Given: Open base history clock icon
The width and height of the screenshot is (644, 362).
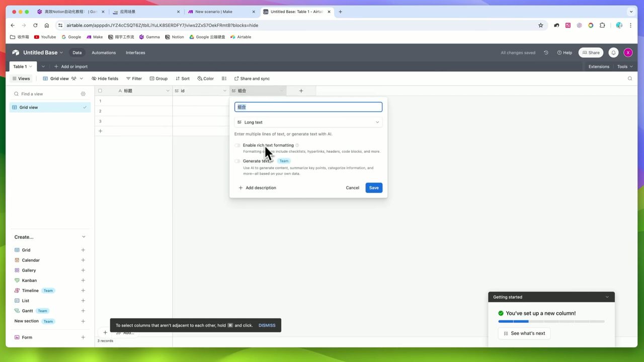Looking at the screenshot, I should (x=546, y=53).
